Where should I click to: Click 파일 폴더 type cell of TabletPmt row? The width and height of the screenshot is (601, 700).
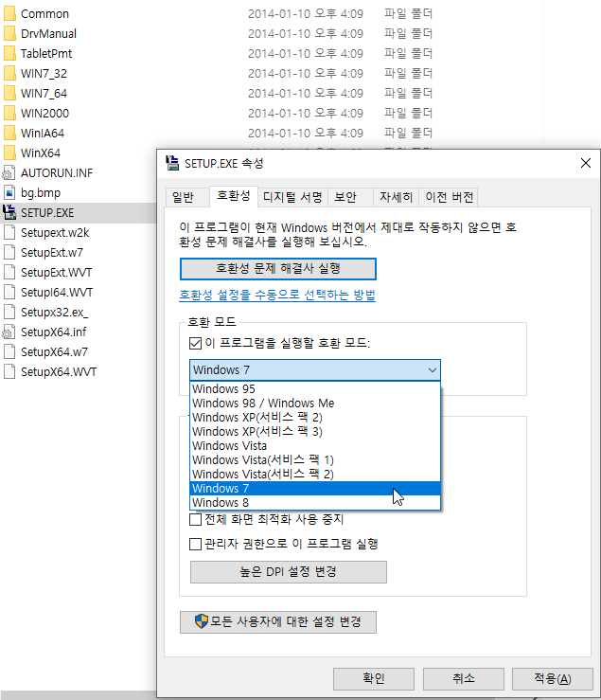tap(408, 54)
